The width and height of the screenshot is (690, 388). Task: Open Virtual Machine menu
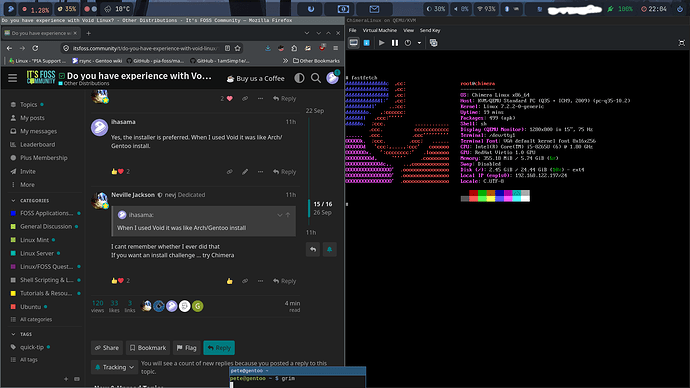tap(379, 30)
